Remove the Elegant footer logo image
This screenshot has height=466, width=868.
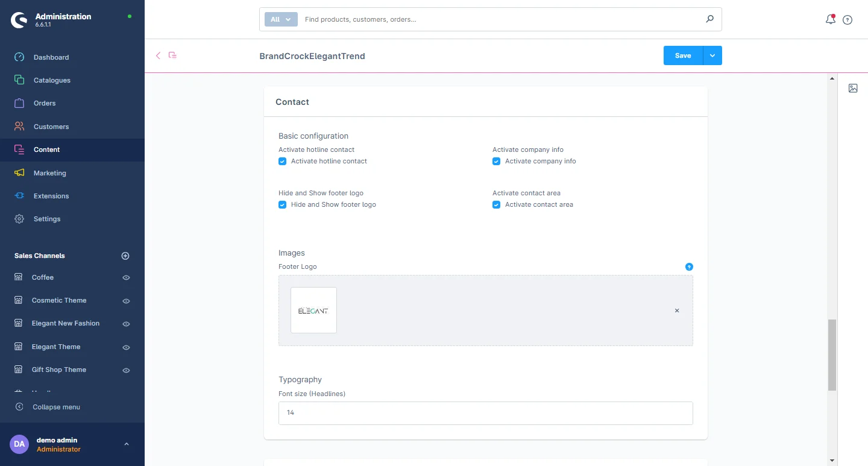677,310
